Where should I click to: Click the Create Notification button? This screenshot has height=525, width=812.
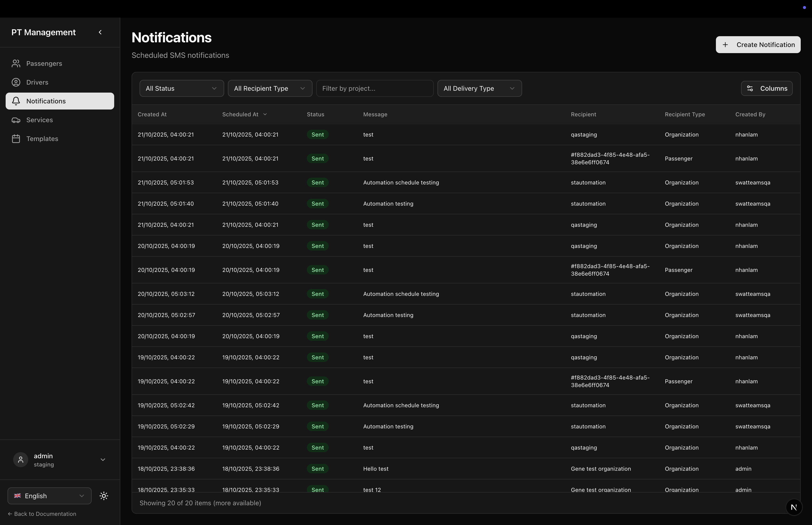(x=757, y=45)
